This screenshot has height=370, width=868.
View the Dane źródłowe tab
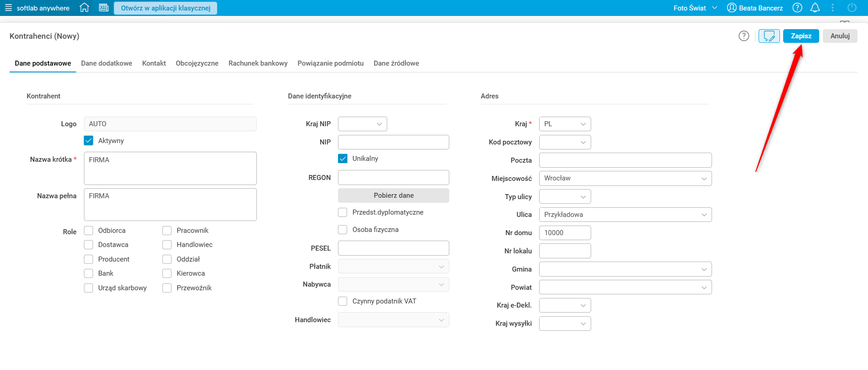[x=396, y=63]
